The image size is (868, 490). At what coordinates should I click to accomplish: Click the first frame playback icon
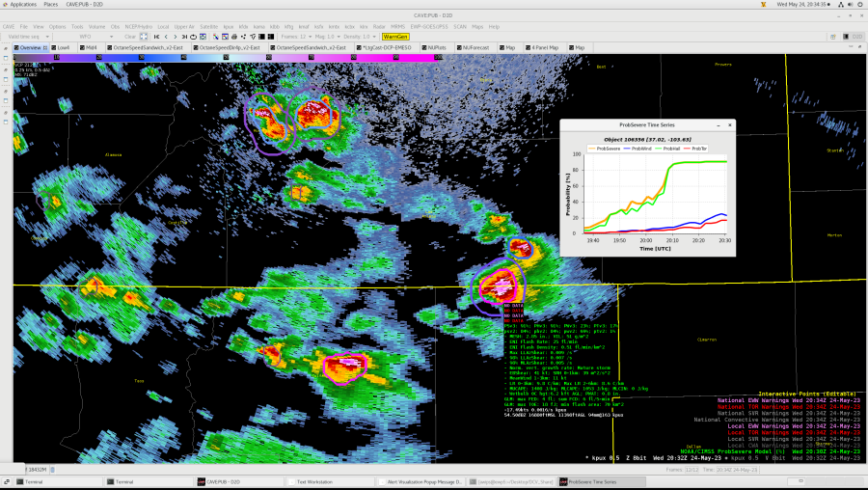(x=155, y=36)
